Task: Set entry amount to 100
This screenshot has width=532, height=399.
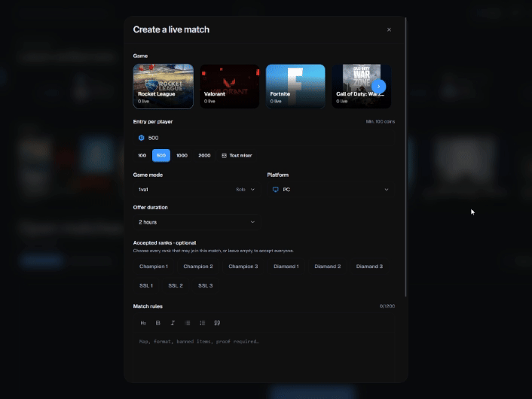Action: [142, 156]
